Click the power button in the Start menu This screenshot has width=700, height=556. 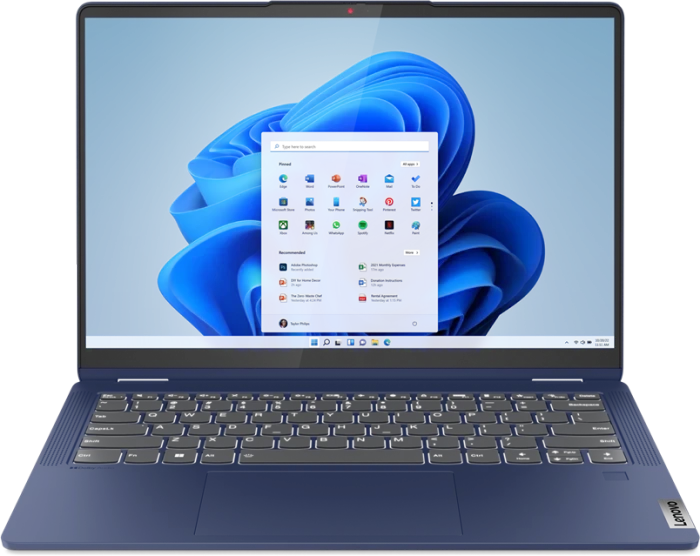pos(414,324)
